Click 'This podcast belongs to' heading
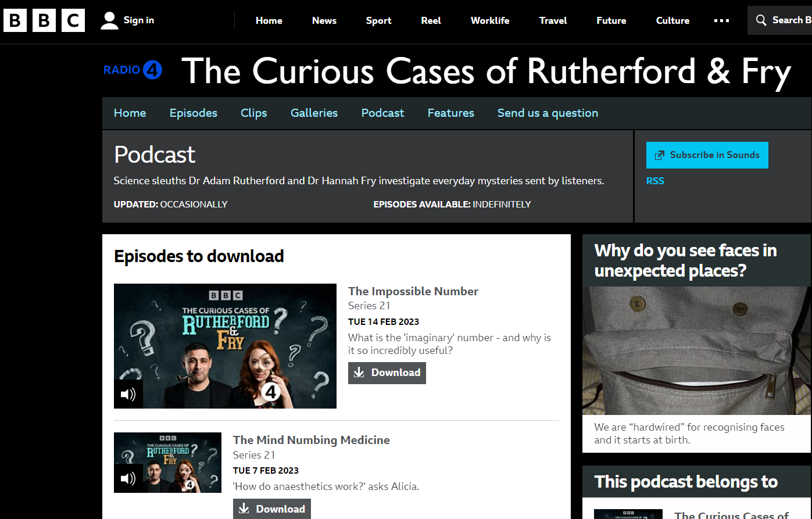Screen dimensions: 812x519 point(686,482)
